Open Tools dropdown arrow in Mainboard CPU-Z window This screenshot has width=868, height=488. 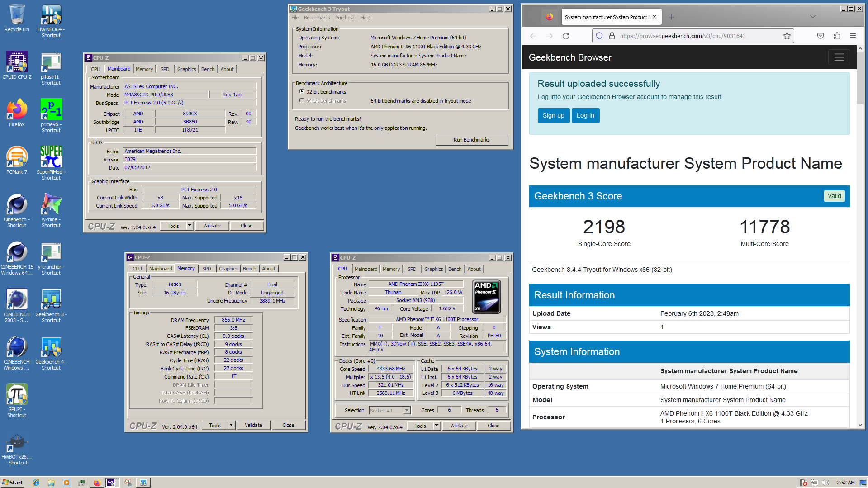pyautogui.click(x=190, y=226)
